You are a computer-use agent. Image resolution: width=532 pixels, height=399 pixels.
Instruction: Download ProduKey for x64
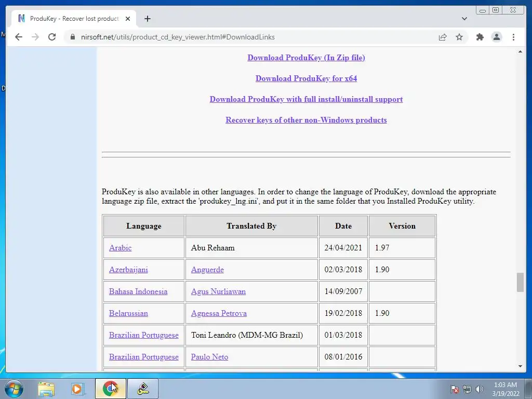tap(306, 78)
